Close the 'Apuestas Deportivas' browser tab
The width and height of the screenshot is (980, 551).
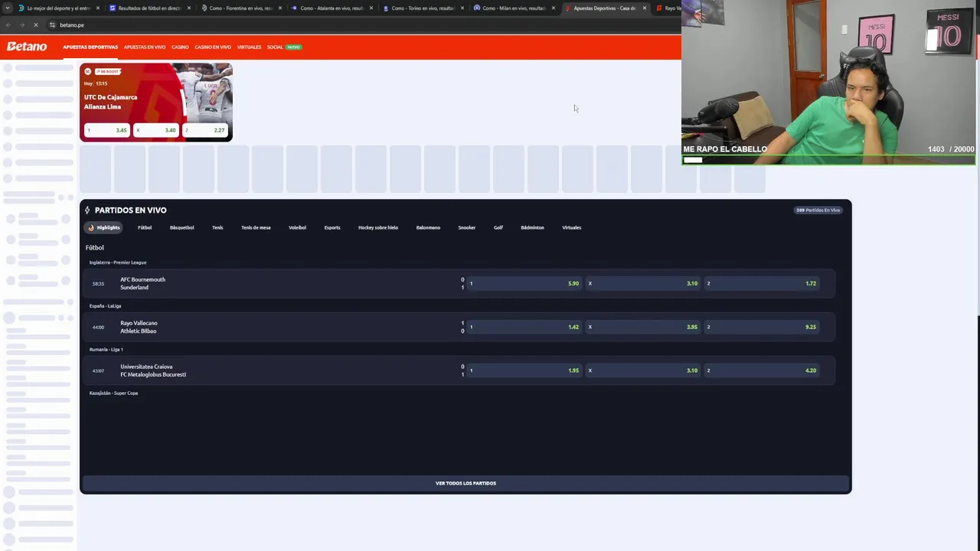click(644, 8)
